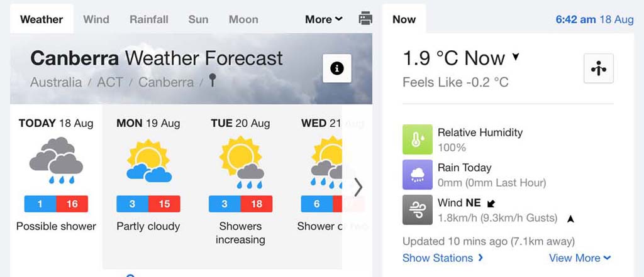Expand View More details
644x277 pixels.
[x=579, y=258]
